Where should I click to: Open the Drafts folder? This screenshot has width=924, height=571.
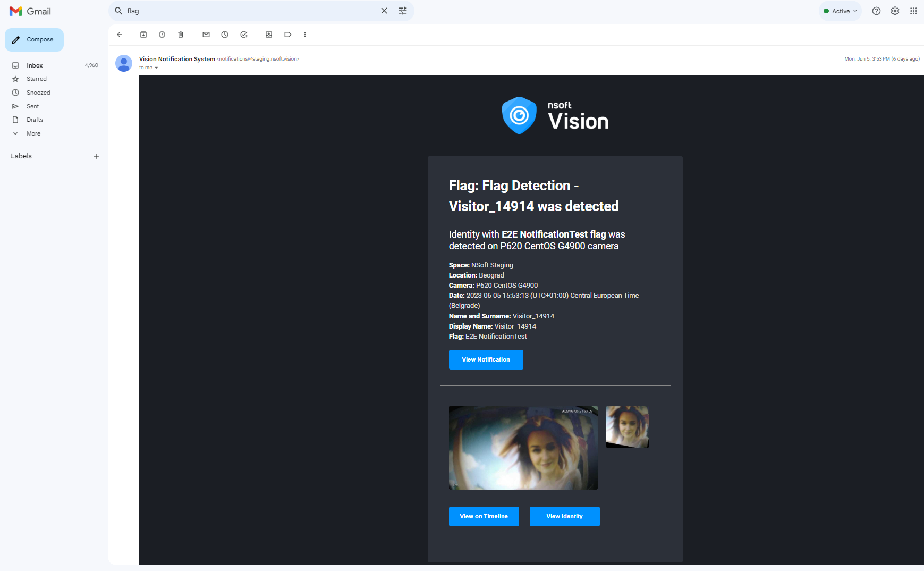[x=54, y=120]
